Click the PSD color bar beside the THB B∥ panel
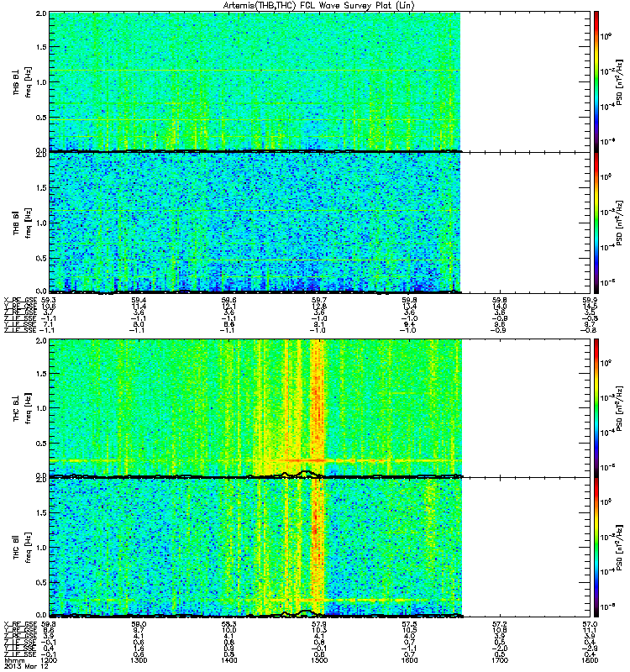This screenshot has height=672, width=630. click(x=596, y=223)
